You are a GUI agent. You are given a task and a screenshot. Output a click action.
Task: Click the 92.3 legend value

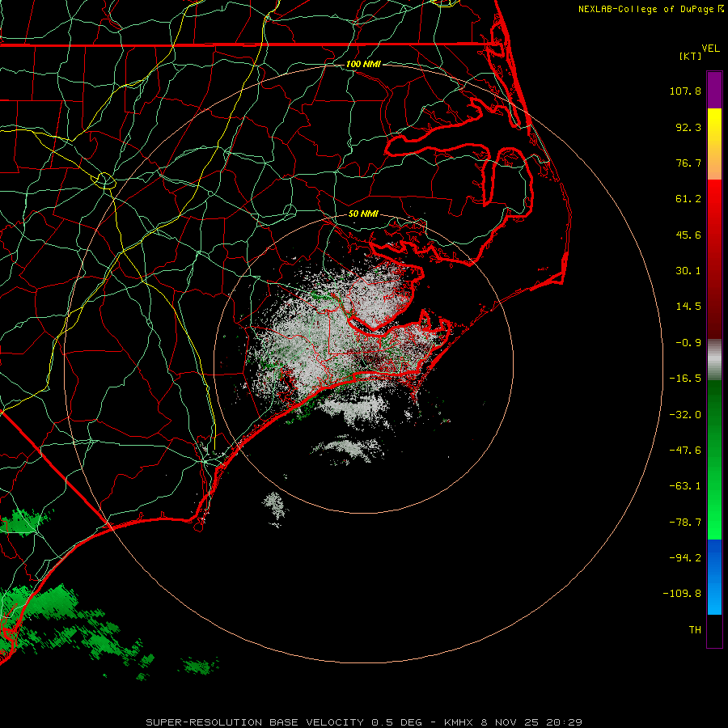(688, 127)
